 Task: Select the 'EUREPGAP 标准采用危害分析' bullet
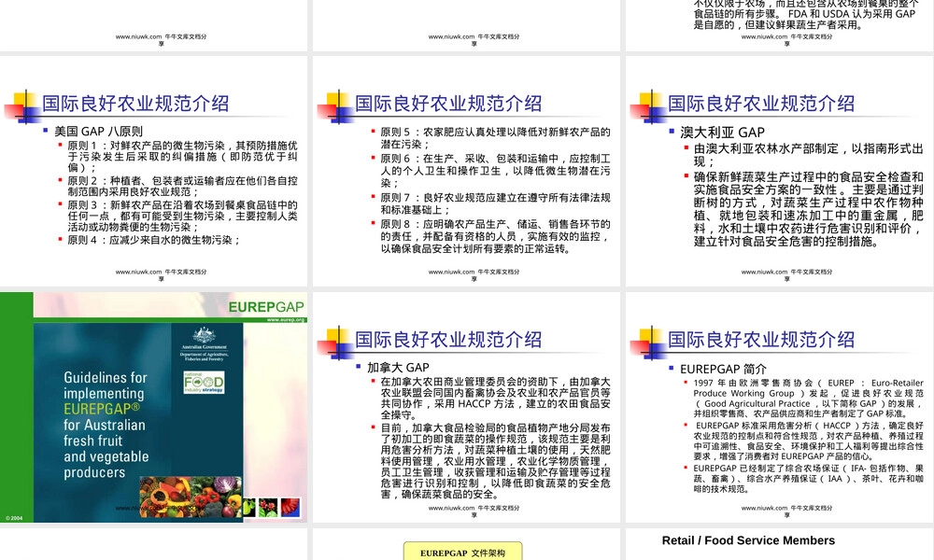pos(808,441)
